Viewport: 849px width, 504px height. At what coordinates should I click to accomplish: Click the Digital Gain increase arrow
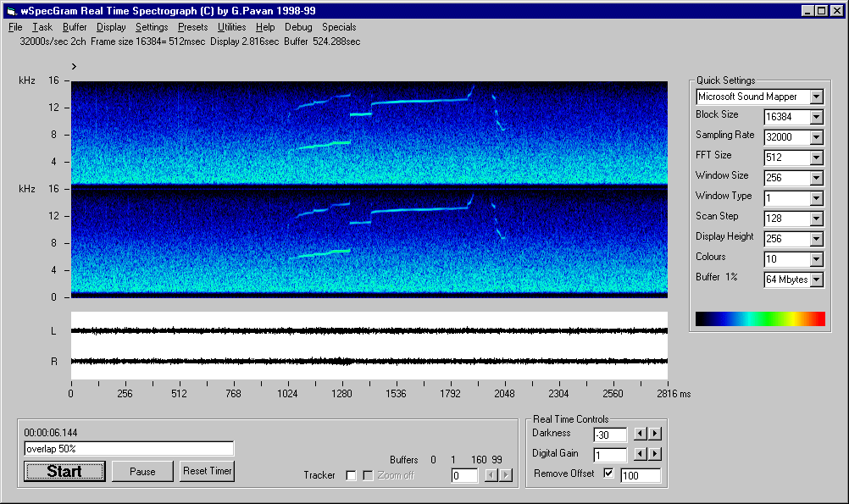coord(655,454)
